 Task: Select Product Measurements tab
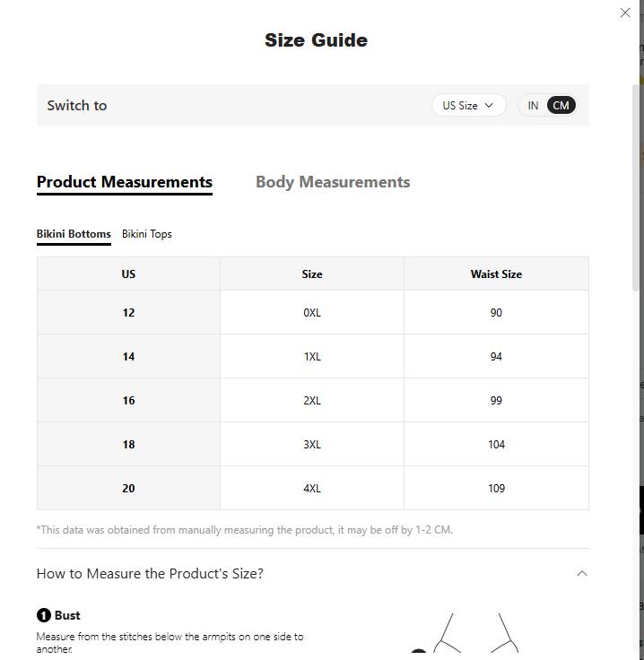[125, 182]
